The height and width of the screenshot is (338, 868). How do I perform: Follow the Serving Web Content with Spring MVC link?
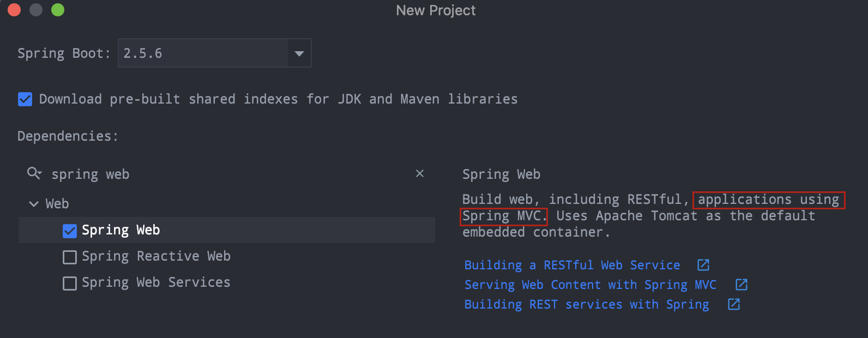click(590, 284)
